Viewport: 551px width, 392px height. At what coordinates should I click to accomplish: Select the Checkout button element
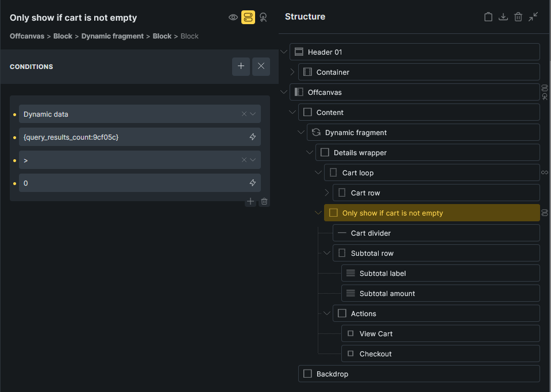click(441, 353)
